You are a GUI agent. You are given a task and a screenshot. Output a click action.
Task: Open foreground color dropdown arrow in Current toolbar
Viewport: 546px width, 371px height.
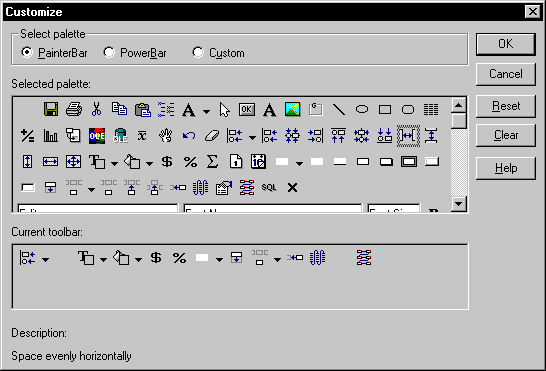tap(103, 260)
